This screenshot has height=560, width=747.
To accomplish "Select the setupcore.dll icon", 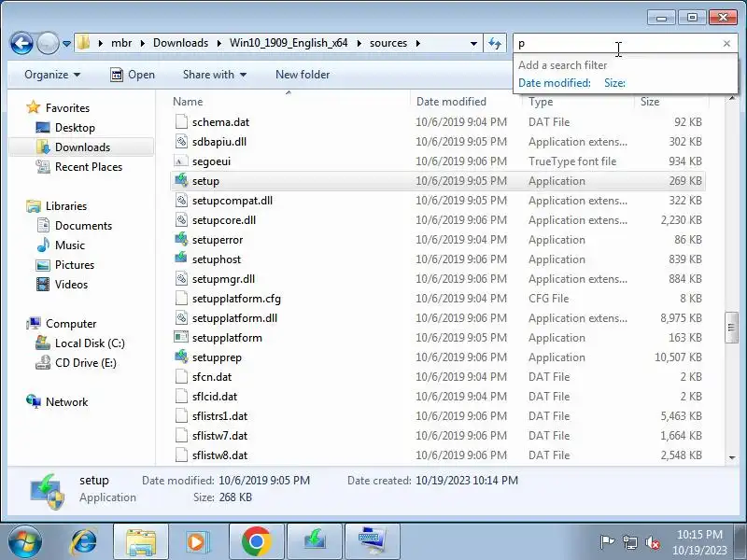I will tap(181, 219).
